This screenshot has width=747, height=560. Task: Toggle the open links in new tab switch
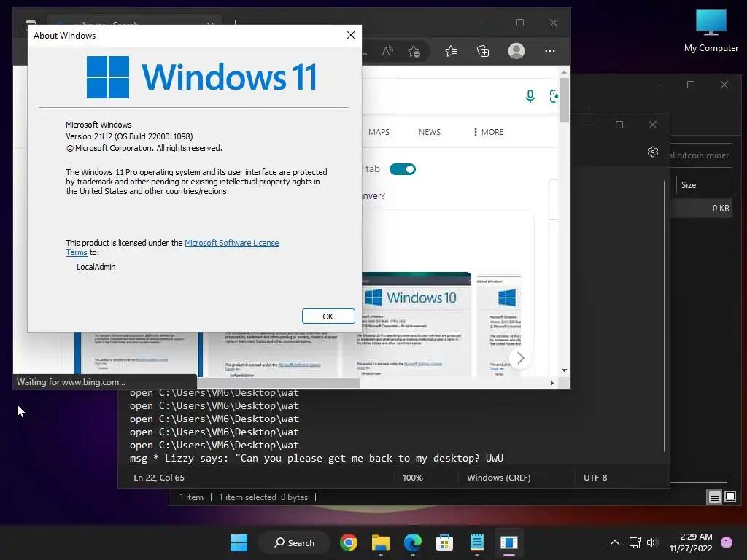pyautogui.click(x=403, y=169)
